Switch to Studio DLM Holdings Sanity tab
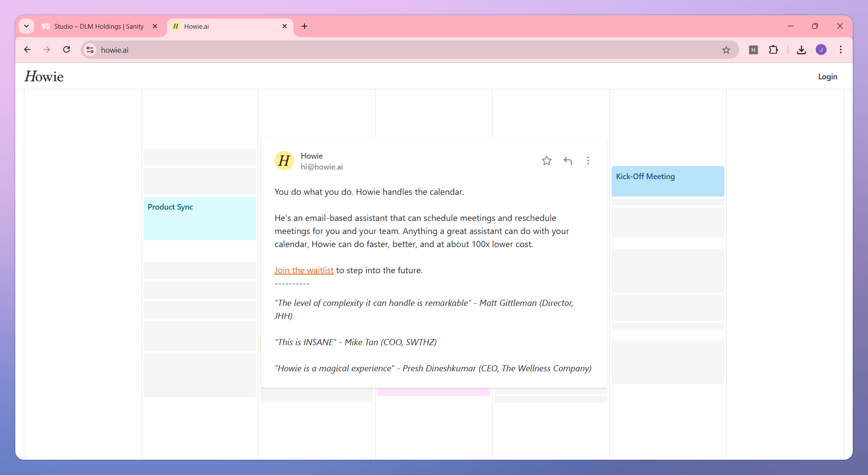This screenshot has width=868, height=475. (x=99, y=27)
